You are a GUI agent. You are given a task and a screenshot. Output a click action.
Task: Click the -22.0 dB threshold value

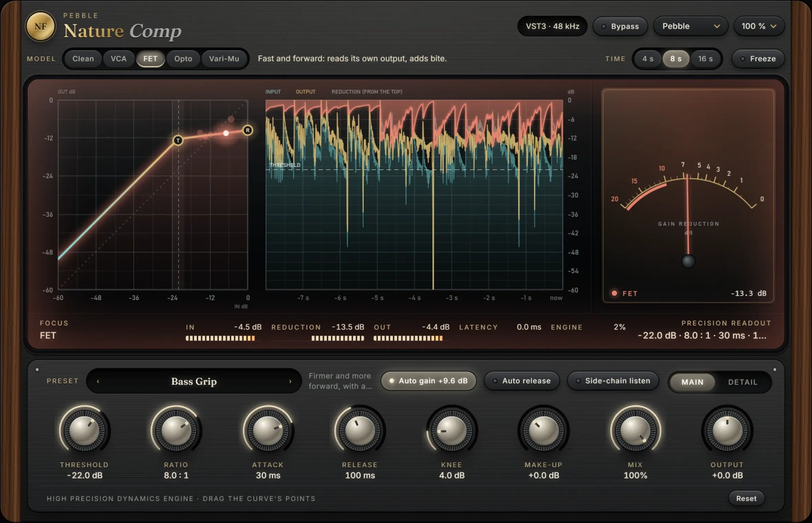[x=85, y=476]
